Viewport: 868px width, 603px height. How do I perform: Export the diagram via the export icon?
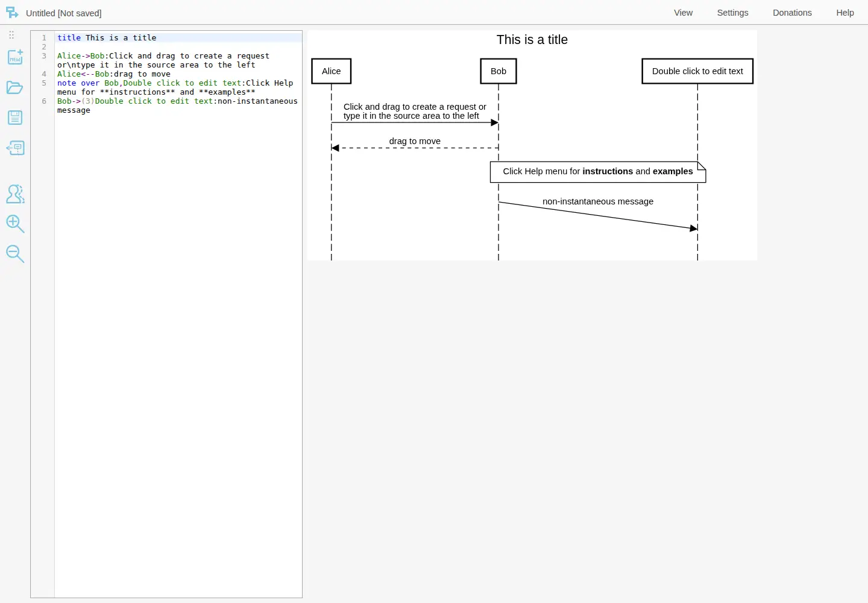(x=15, y=148)
